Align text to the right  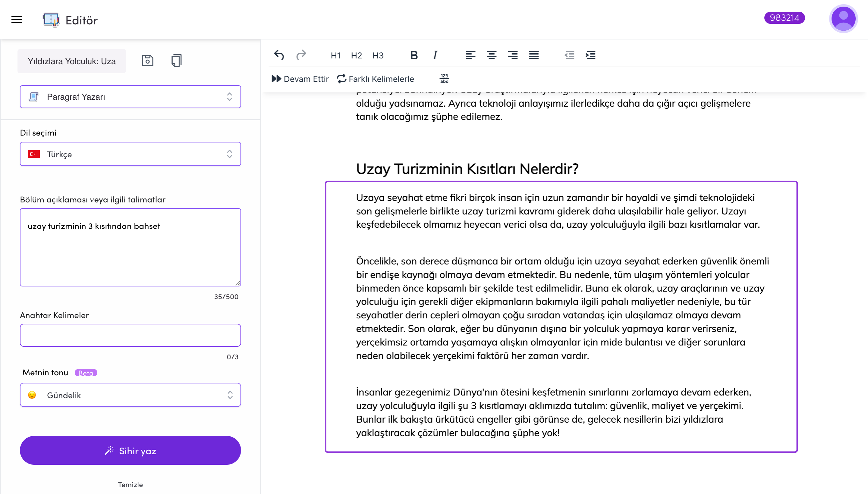tap(513, 55)
